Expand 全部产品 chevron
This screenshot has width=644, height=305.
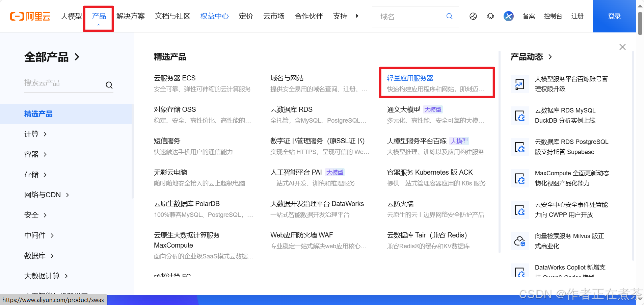[x=77, y=57]
